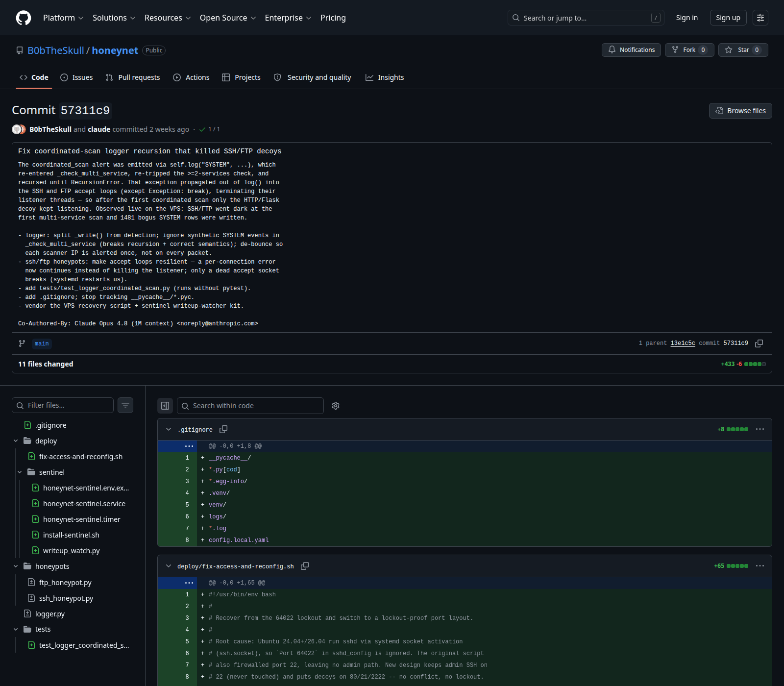Viewport: 784px width, 686px height.
Task: Open the appearance settings icon beside Sign up
Action: click(760, 18)
